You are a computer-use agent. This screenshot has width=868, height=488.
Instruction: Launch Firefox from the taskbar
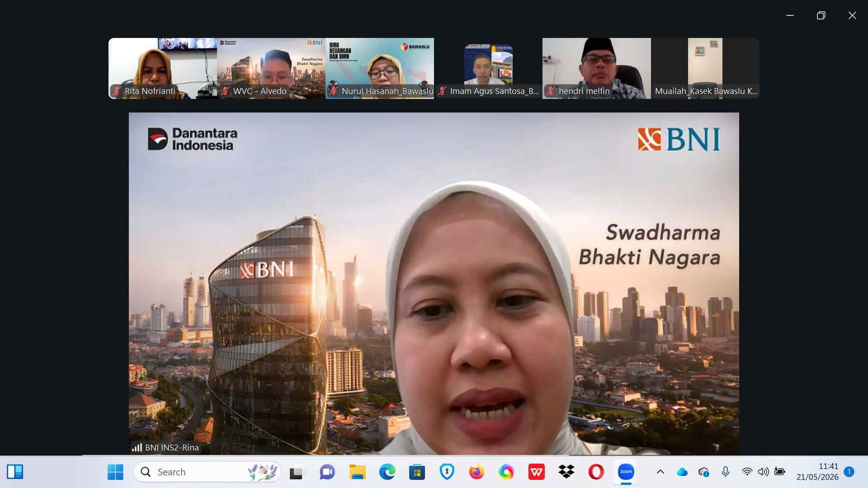coord(476,472)
